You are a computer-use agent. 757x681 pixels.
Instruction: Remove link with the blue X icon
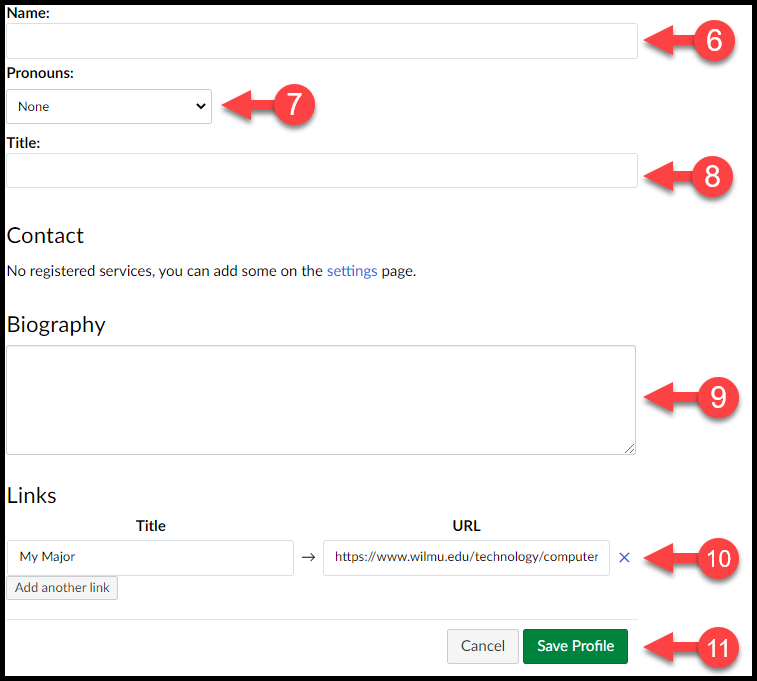[624, 557]
